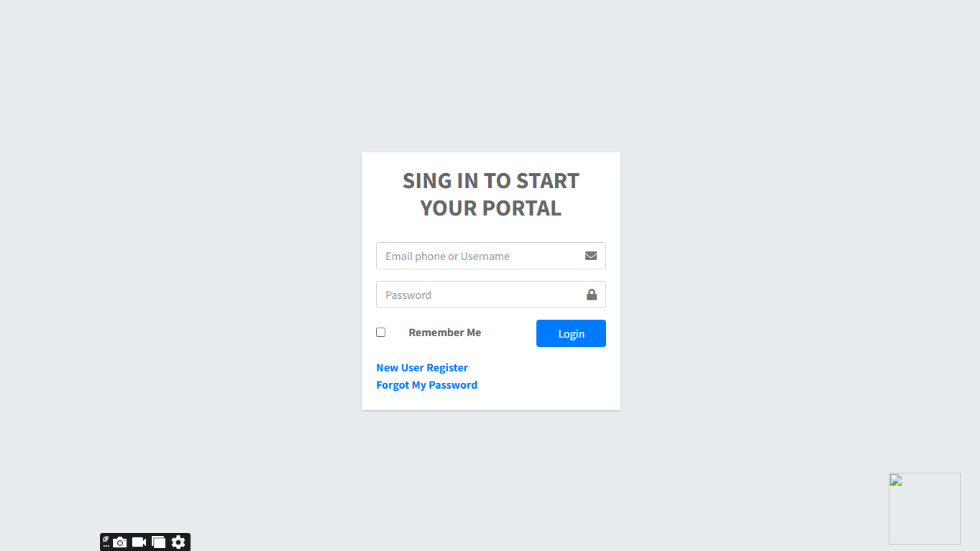
Task: Start recording with the video camera icon
Action: (x=139, y=542)
